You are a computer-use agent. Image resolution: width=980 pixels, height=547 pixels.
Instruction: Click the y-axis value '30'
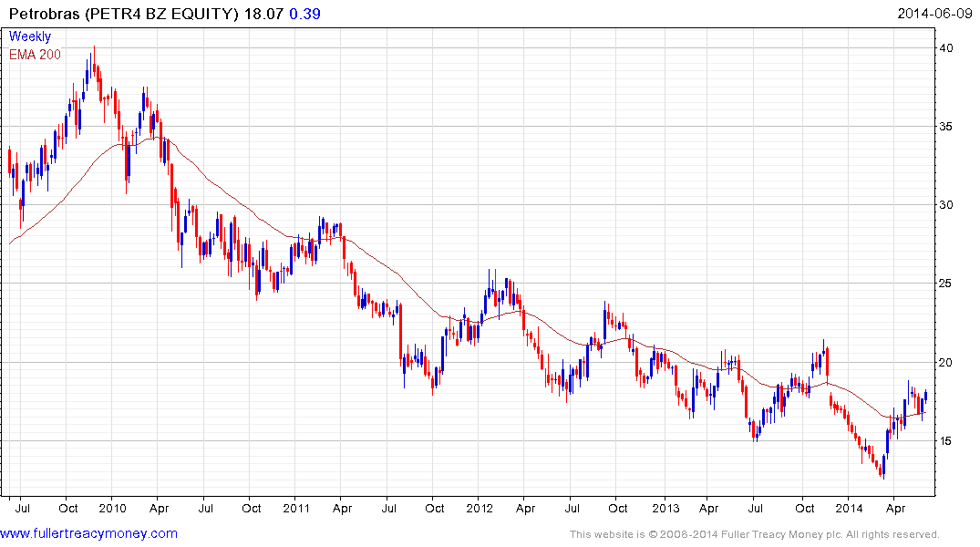coord(946,205)
